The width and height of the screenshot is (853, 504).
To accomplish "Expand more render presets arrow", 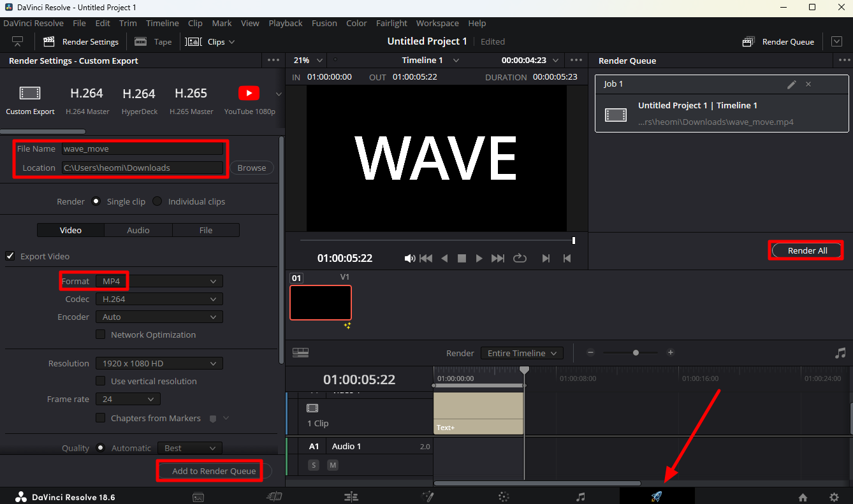I will 279,94.
